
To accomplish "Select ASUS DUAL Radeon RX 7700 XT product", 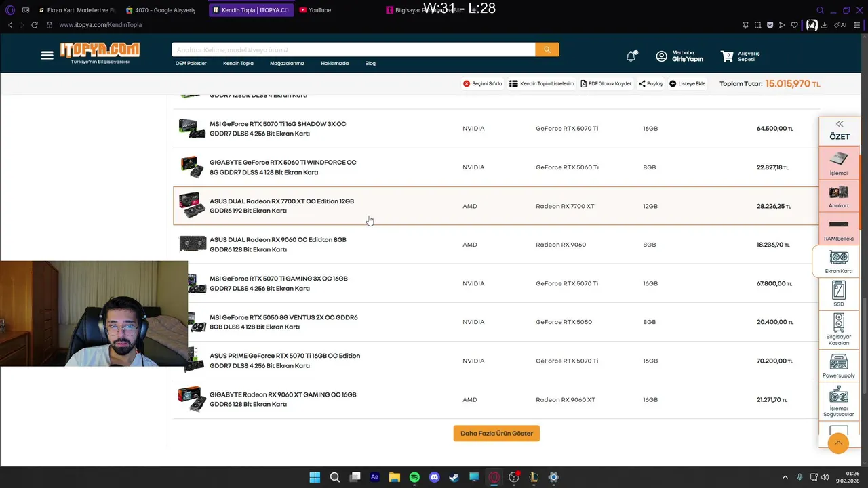I will pos(496,206).
